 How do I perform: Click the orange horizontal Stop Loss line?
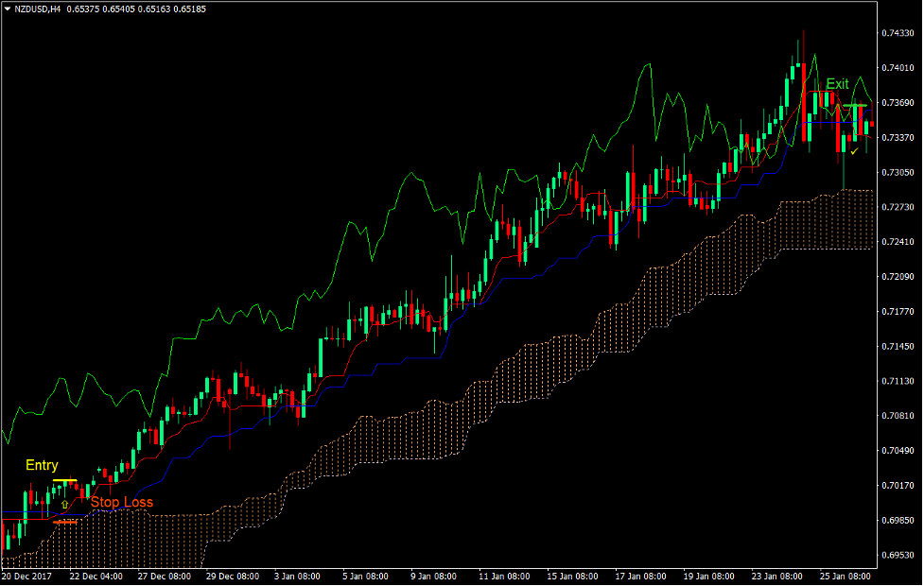[64, 522]
